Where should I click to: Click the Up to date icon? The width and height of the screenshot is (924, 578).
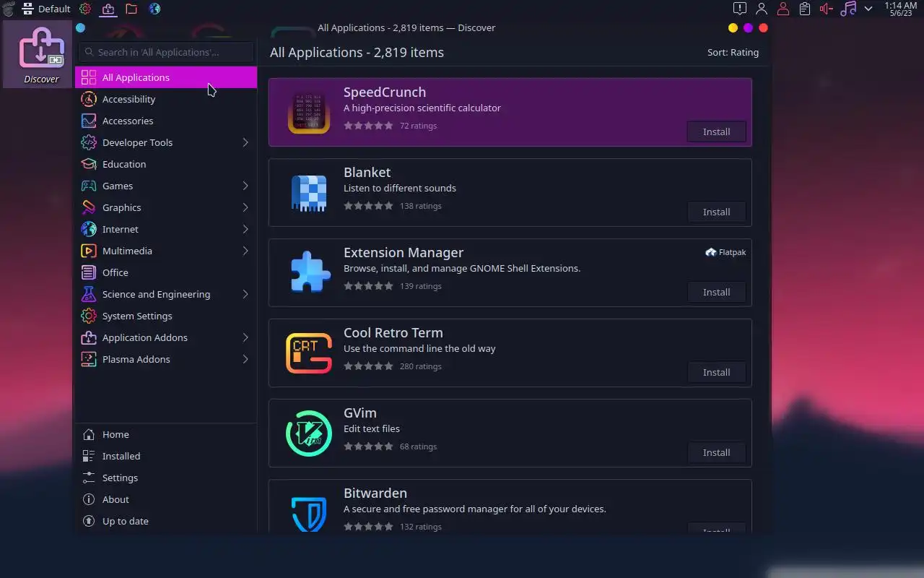pyautogui.click(x=89, y=521)
